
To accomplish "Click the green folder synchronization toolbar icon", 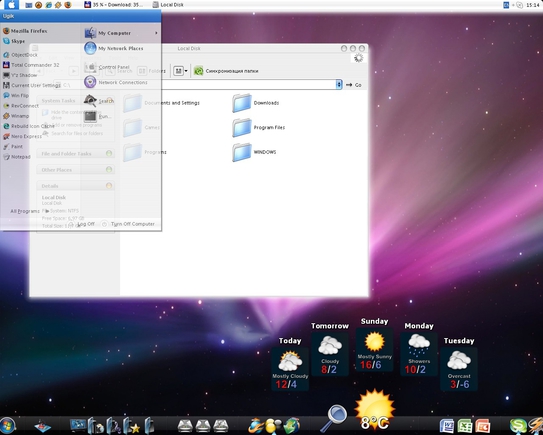I will (x=198, y=71).
